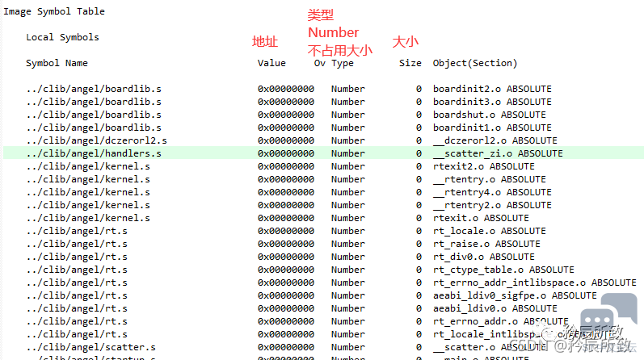Select 'rtexit.o ABSOLUTE' entry
Image resolution: width=644 pixels, height=360 pixels.
click(481, 218)
